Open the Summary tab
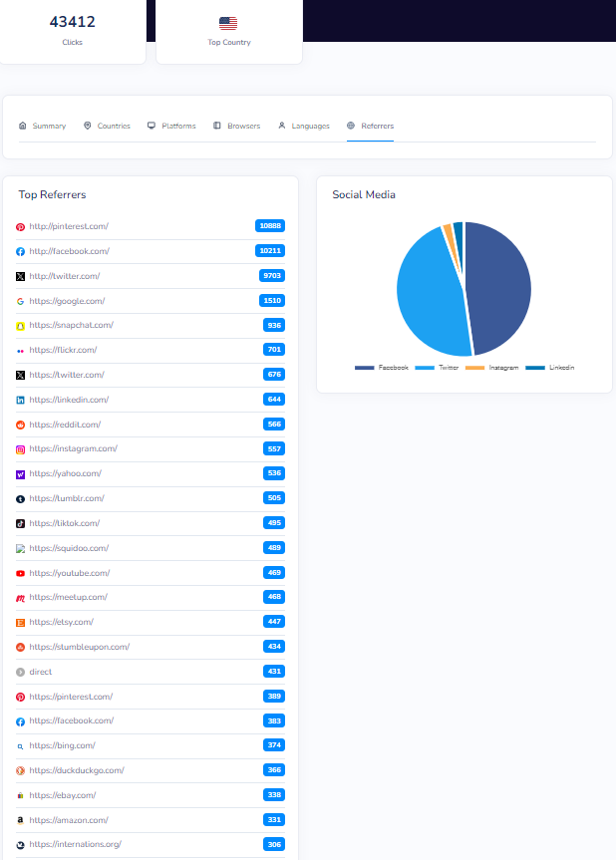 pos(42,126)
